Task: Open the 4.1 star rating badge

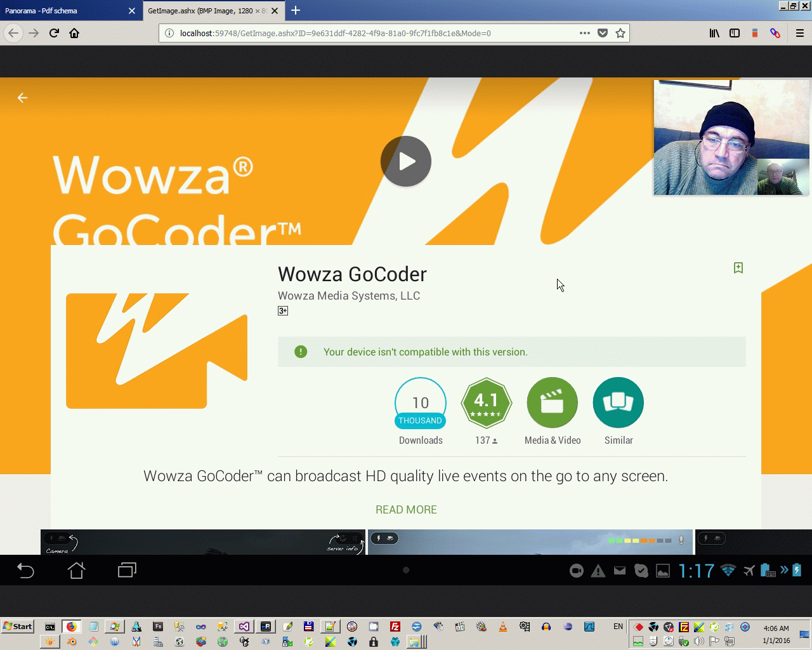Action: coord(486,403)
